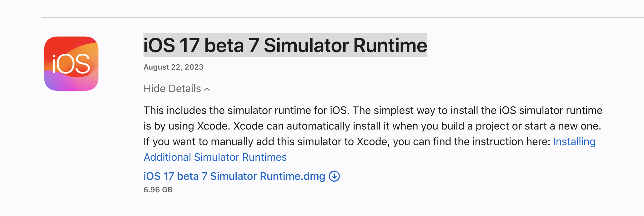Image resolution: width=644 pixels, height=216 pixels.
Task: Click the paragraph starting "This includes the simulator runtime"
Action: [373, 134]
